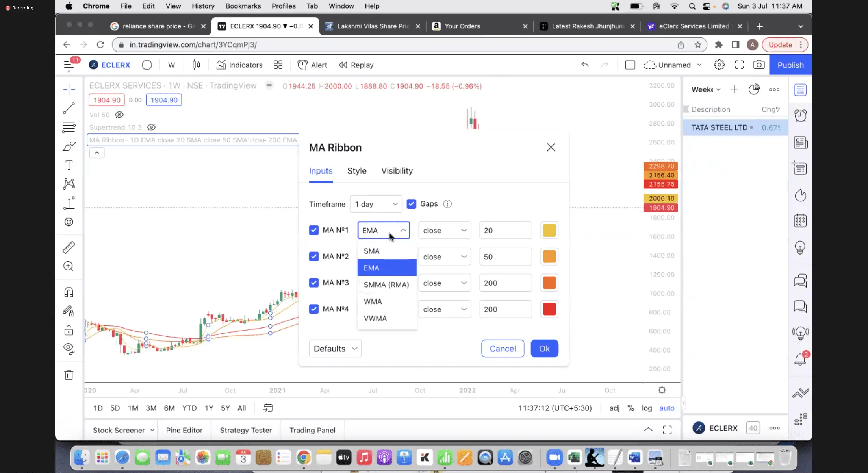Click the trash remove drawings icon
Screen dimensions: 868x473
coord(69,375)
